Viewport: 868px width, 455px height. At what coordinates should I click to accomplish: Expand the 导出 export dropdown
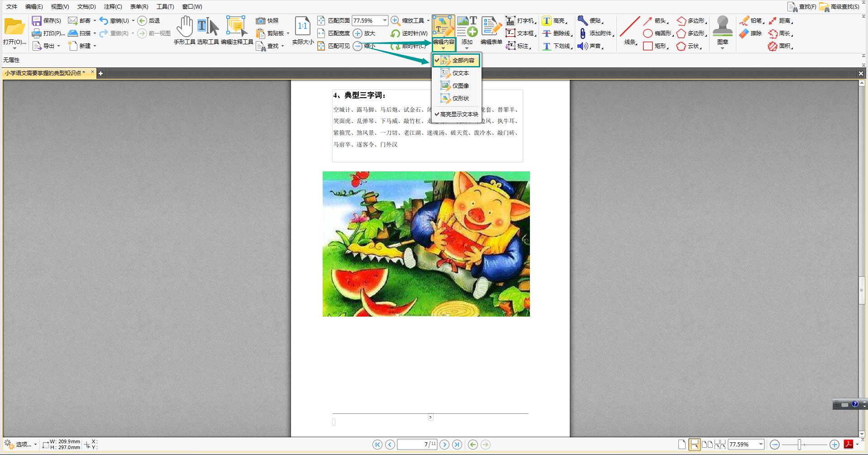point(58,46)
